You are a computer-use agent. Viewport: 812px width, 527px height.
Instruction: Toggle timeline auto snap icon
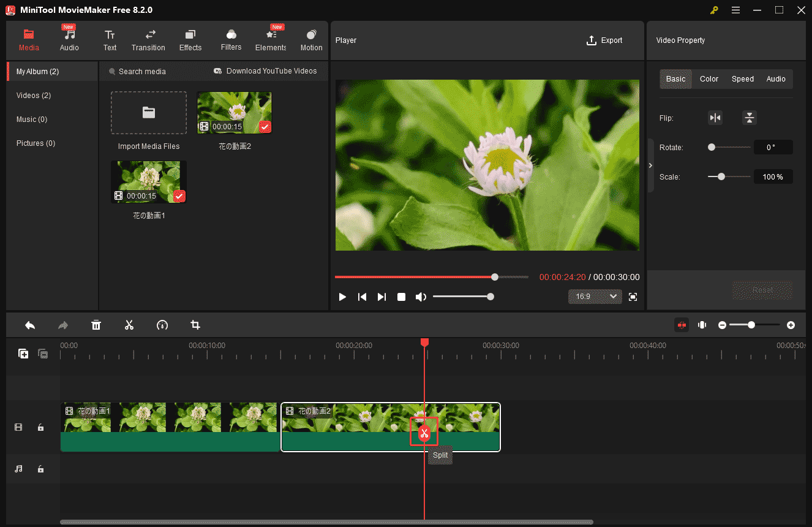point(682,325)
